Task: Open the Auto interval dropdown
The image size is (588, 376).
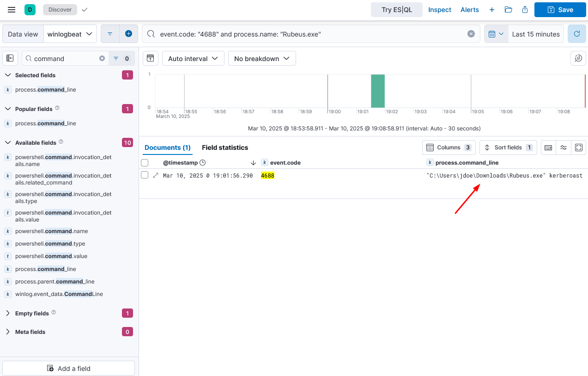Action: point(193,58)
